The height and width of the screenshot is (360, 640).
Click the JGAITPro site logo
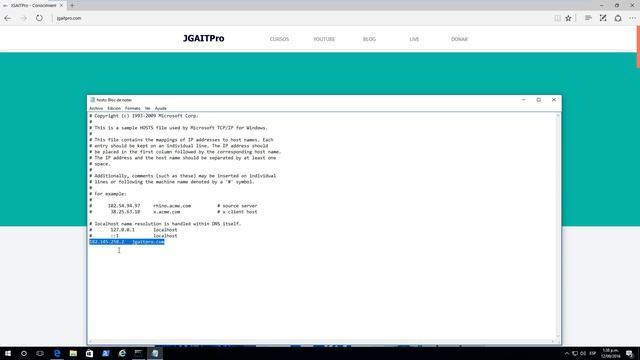tap(204, 38)
